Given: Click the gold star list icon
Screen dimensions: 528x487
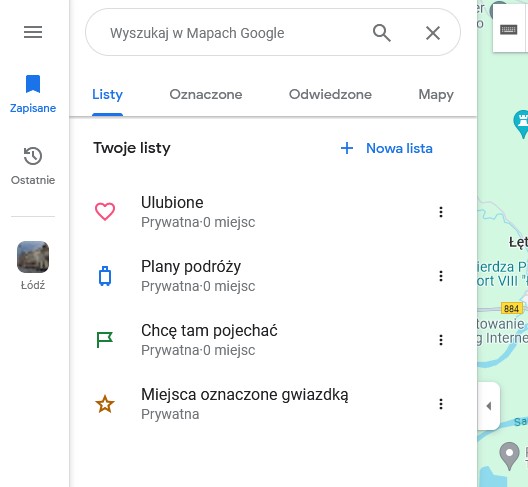Looking at the screenshot, I should pos(105,404).
